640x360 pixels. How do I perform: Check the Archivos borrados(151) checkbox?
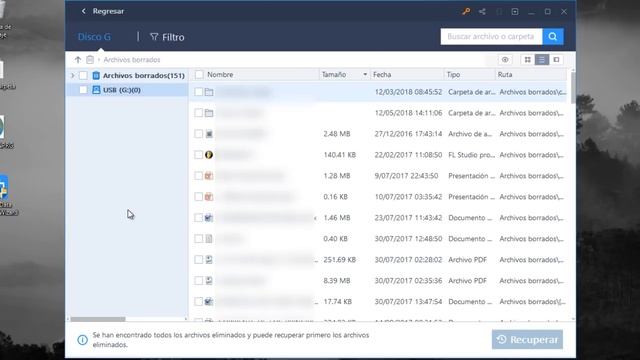click(83, 76)
